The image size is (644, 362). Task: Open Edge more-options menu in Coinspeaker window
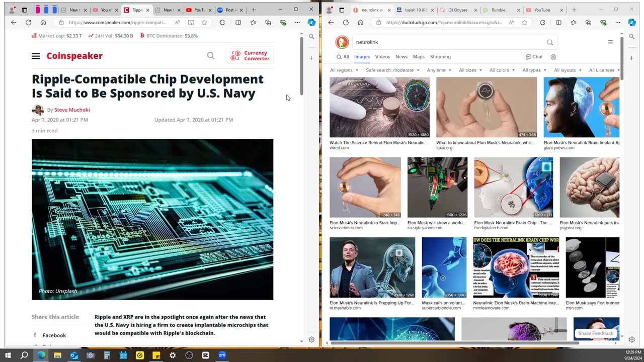coord(297,23)
